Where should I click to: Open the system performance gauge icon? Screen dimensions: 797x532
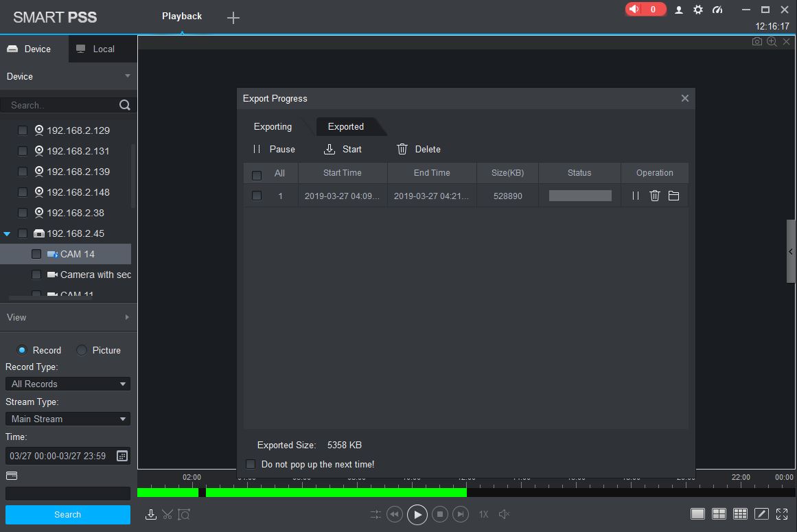pyautogui.click(x=717, y=10)
